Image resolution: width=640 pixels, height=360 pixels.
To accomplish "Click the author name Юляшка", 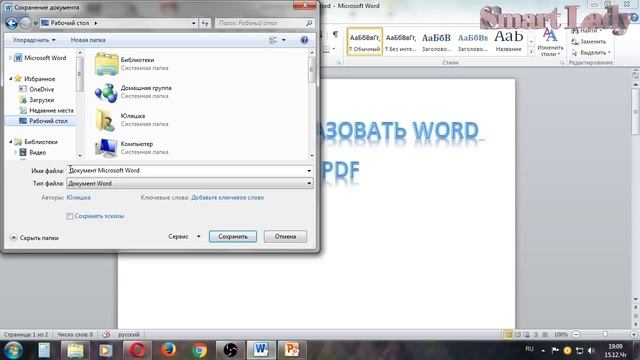I will click(x=78, y=198).
